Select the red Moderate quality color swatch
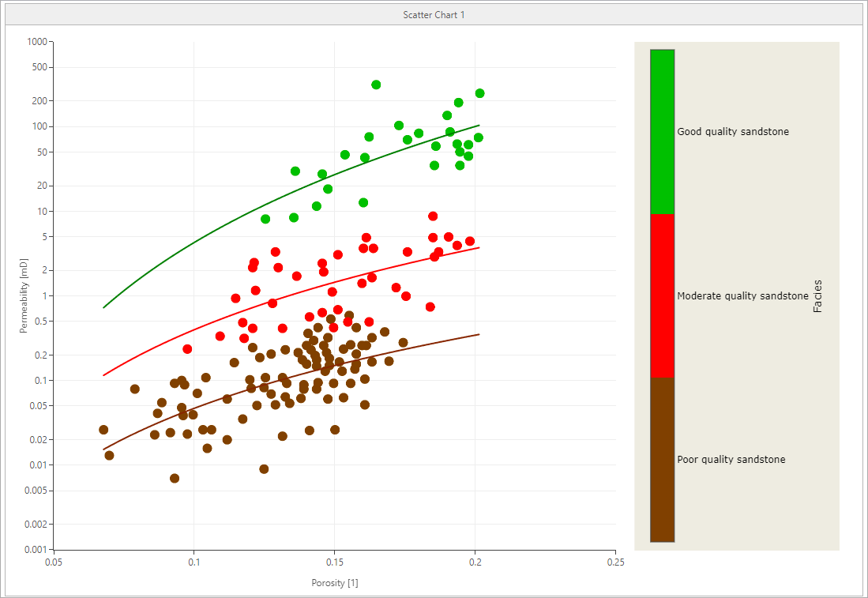The height and width of the screenshot is (598, 868). click(662, 295)
